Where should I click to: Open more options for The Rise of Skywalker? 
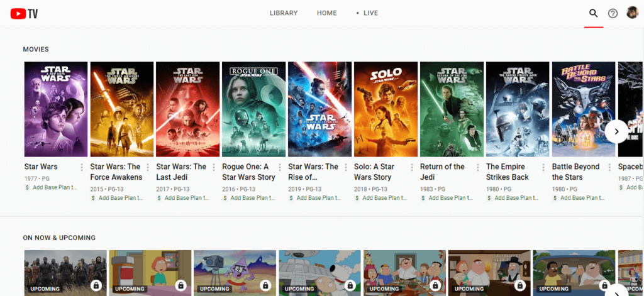point(346,167)
